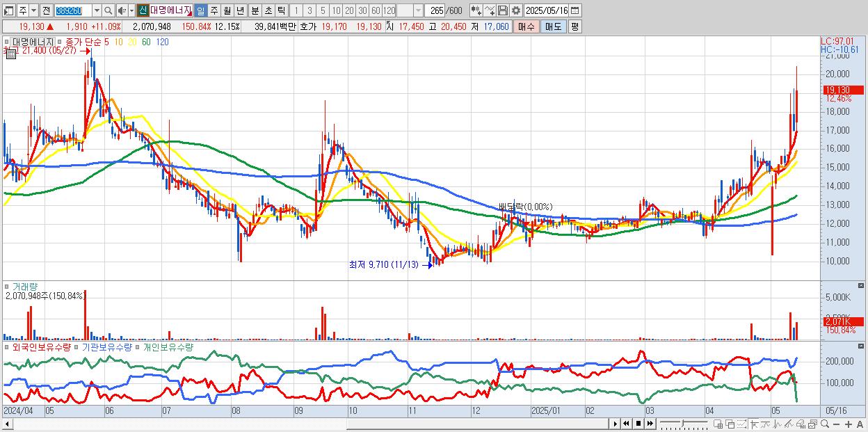Click the 매도 sell button

coord(553,26)
